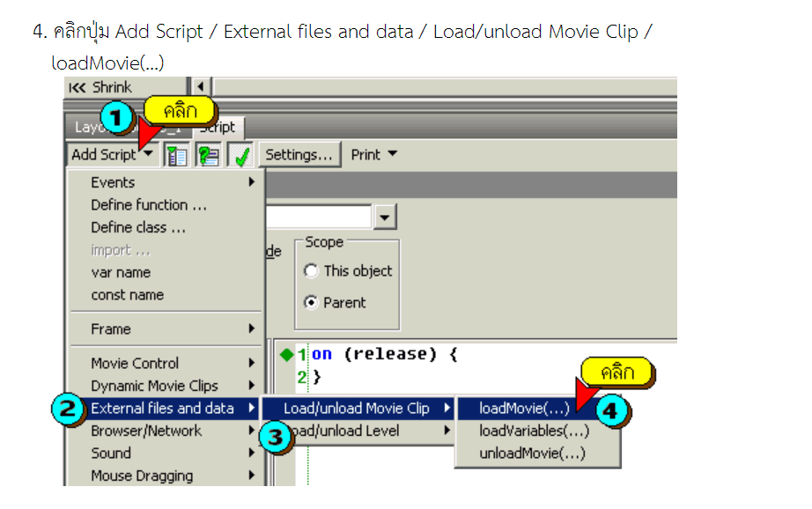The height and width of the screenshot is (509, 812).
Task: Click the closing brace on line 2
Action: point(317,377)
